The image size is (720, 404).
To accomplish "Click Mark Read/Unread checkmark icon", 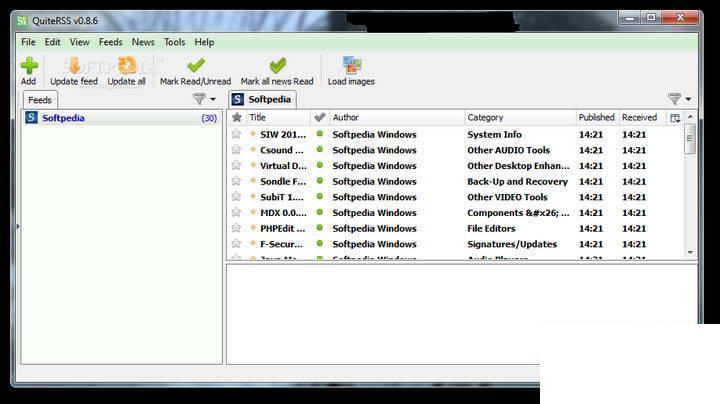I will [196, 66].
